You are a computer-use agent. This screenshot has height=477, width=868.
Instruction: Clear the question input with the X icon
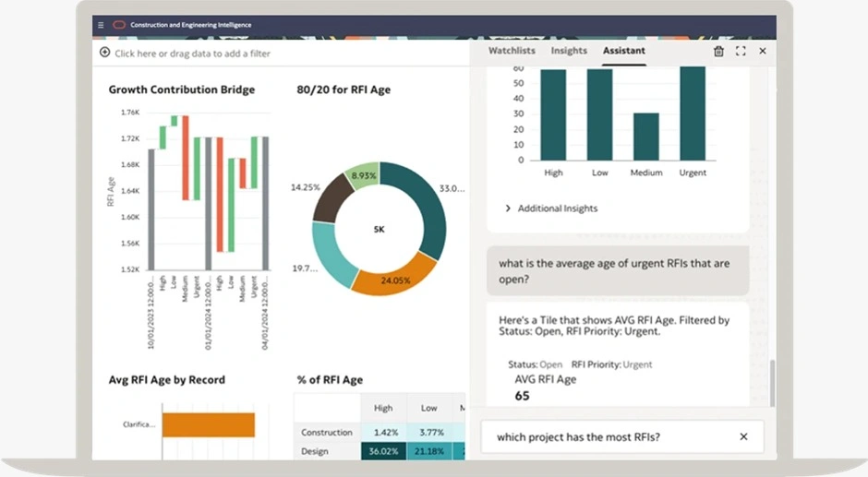pyautogui.click(x=743, y=436)
